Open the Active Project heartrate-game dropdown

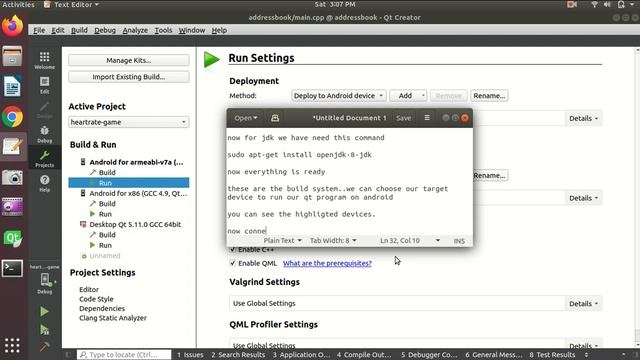(x=129, y=122)
